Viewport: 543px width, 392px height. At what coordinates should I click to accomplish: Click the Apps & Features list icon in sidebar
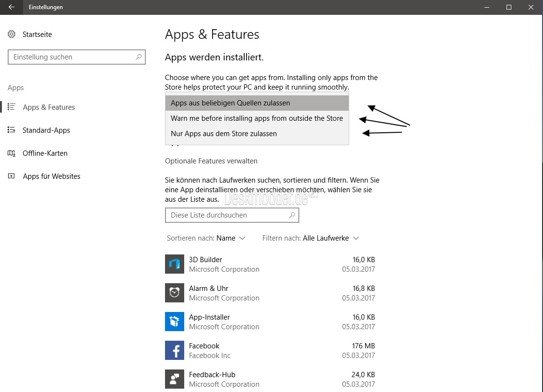12,107
